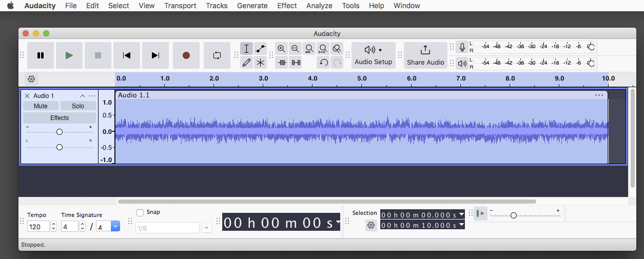This screenshot has height=259, width=644.
Task: Undo the last action
Action: pyautogui.click(x=323, y=63)
